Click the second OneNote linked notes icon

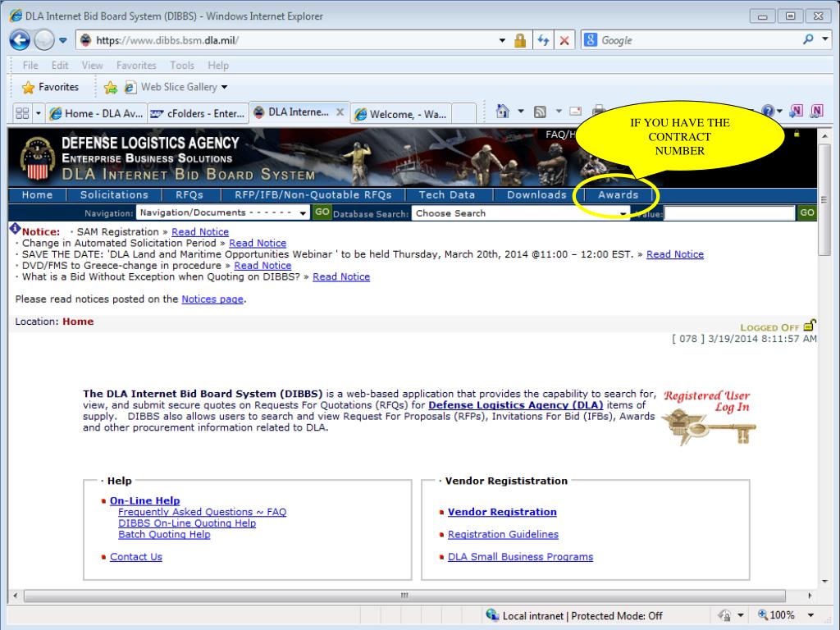coord(816,111)
